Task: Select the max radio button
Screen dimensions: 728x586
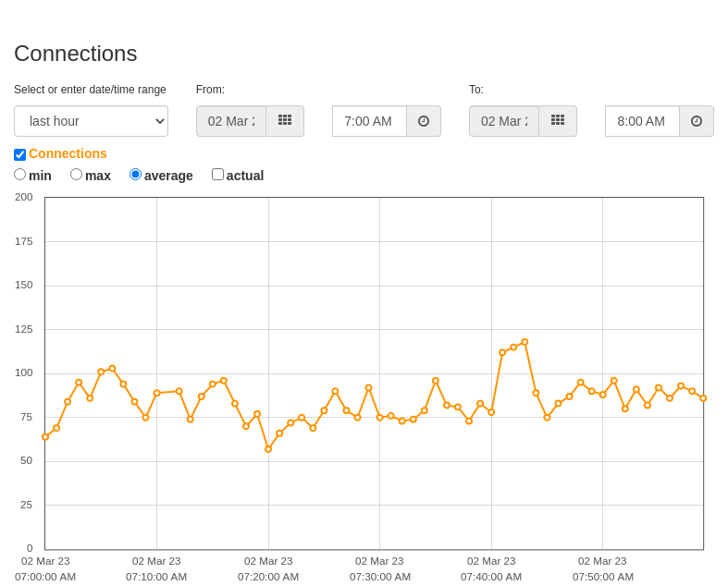Action: click(x=76, y=175)
